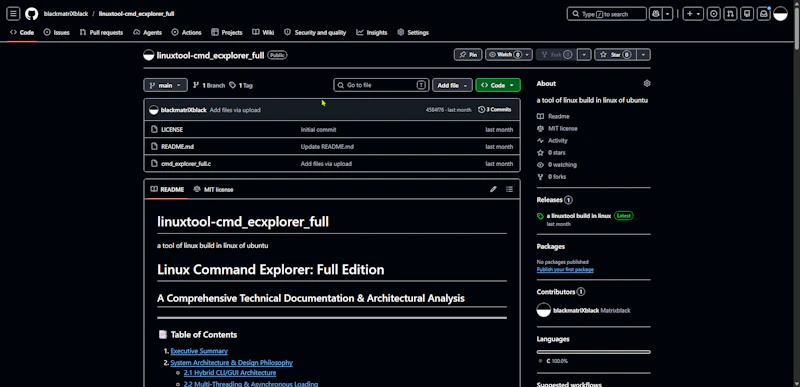The width and height of the screenshot is (800, 387).
Task: Switch to the Code tab
Action: pos(22,32)
